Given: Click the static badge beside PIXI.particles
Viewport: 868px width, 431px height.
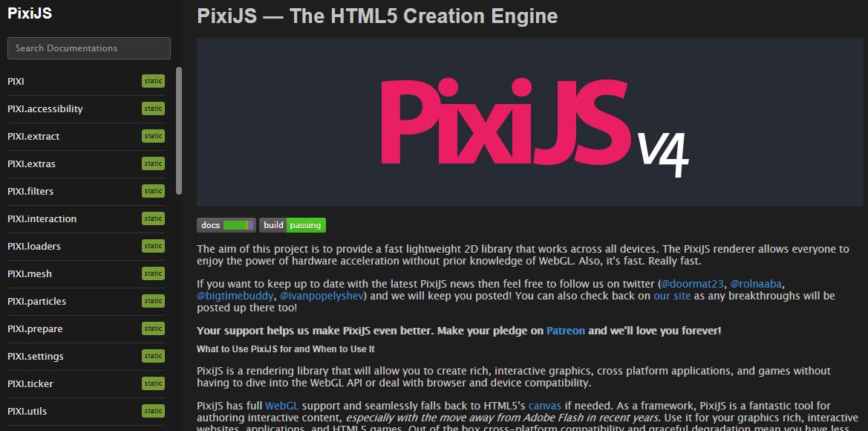Looking at the screenshot, I should point(154,301).
